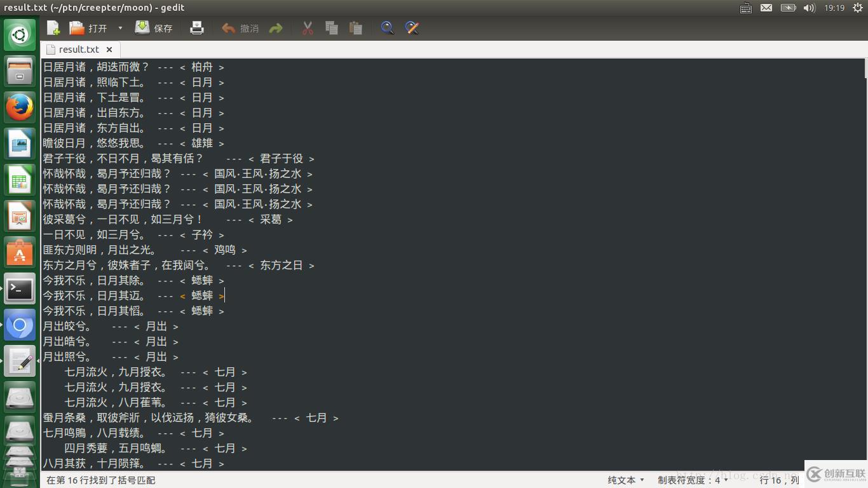
Task: Open keyboard input indicator in top panel
Action: tap(746, 8)
